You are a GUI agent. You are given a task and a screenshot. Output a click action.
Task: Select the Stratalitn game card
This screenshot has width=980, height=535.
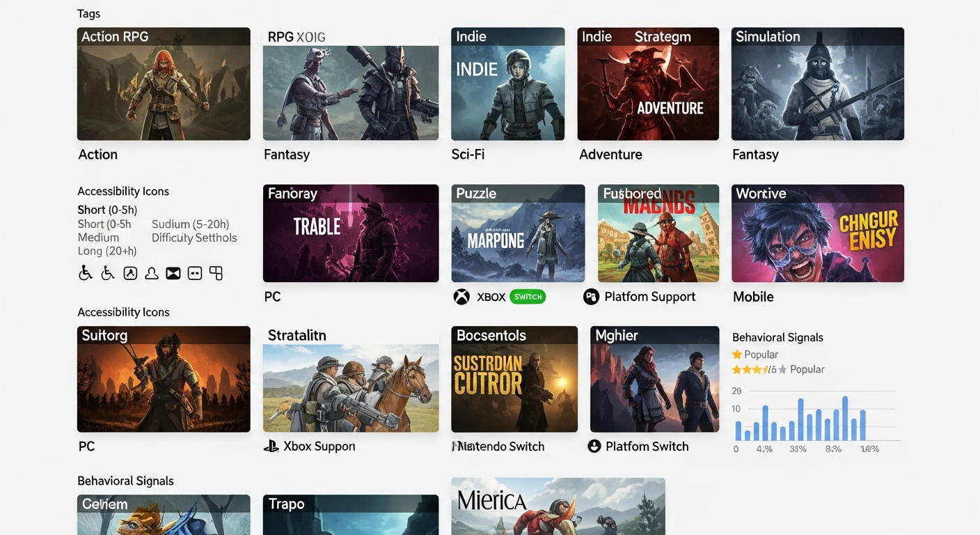click(x=351, y=379)
